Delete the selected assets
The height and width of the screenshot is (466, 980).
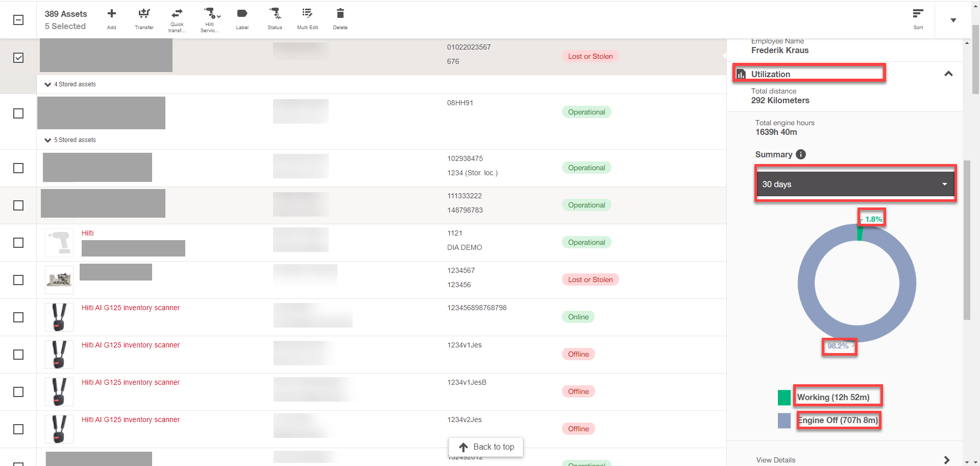click(340, 14)
